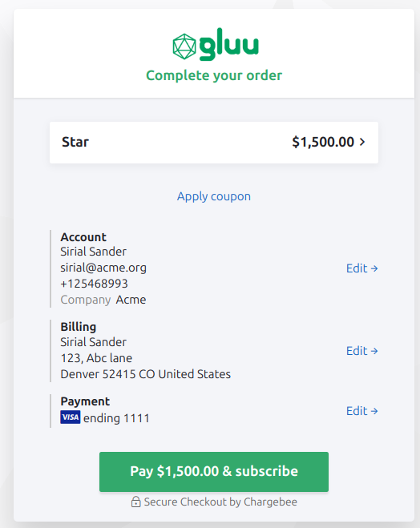The width and height of the screenshot is (420, 528).
Task: Edit the Account section details
Action: (362, 268)
